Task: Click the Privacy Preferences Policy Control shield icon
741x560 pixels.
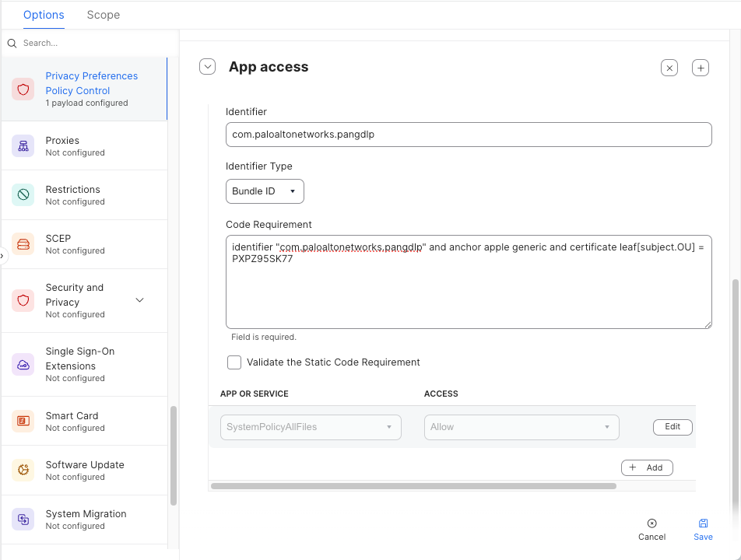Action: click(x=23, y=89)
